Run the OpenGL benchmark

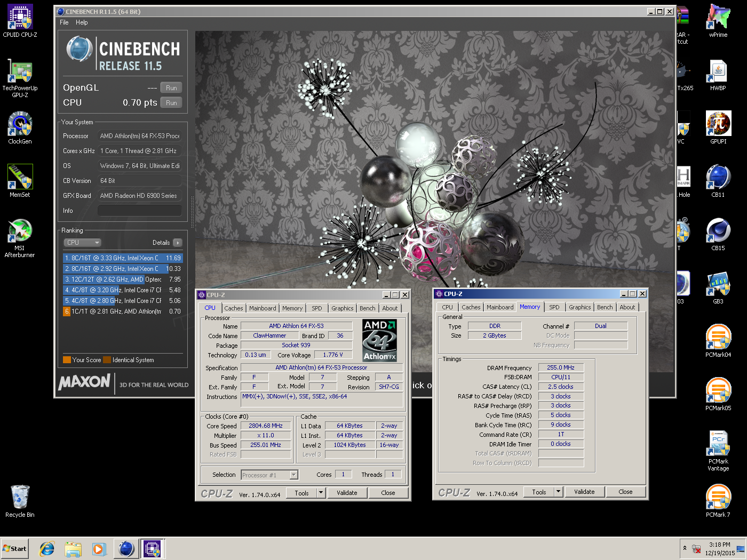[171, 88]
